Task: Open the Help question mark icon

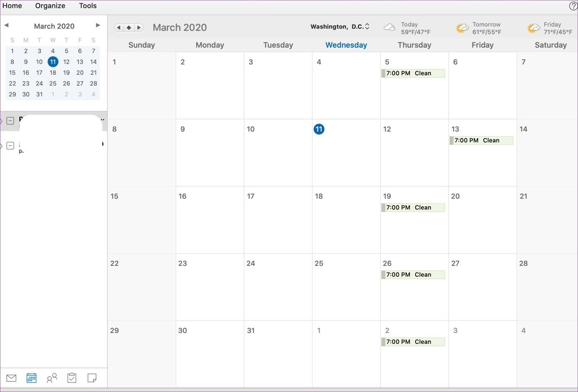Action: [573, 6]
